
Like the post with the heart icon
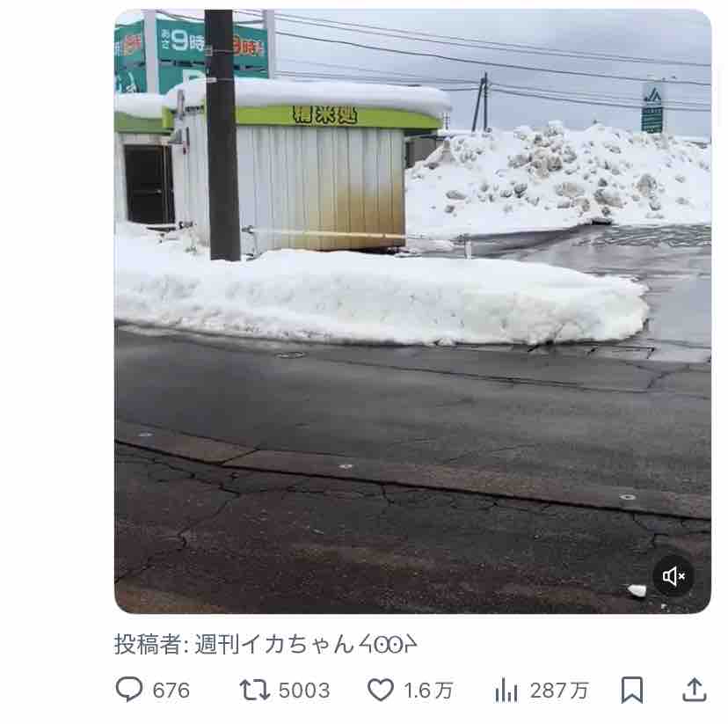point(381,690)
